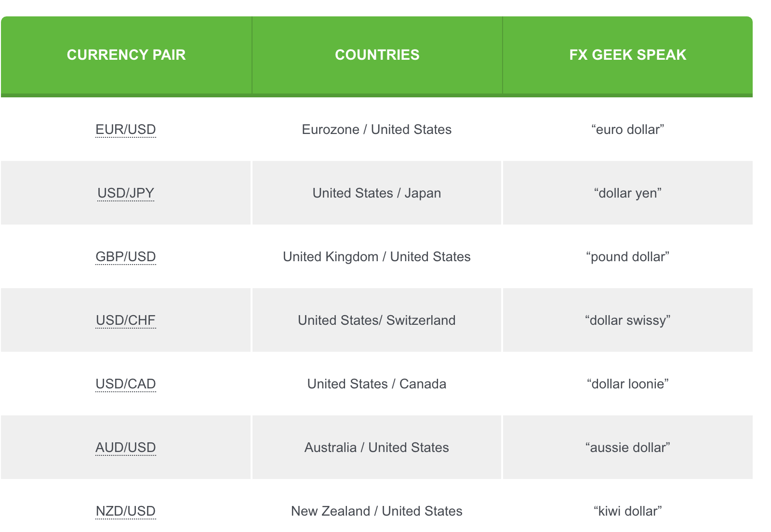Select the CURRENCY PAIR column header
Image resolution: width=771 pixels, height=532 pixels.
126,55
